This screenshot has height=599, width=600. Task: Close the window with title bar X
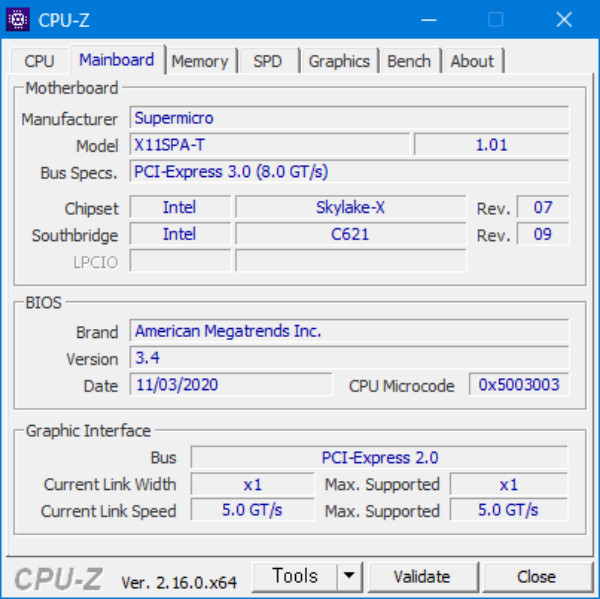[564, 20]
